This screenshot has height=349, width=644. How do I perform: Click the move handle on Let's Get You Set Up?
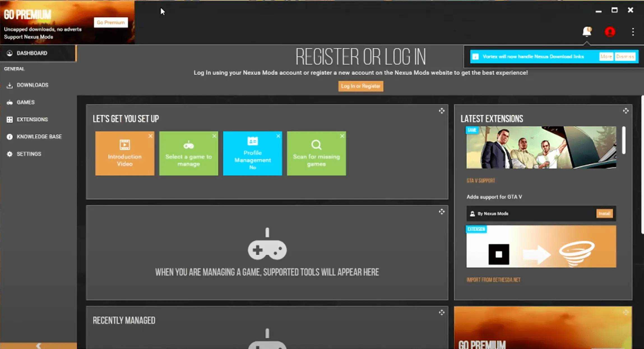(442, 111)
